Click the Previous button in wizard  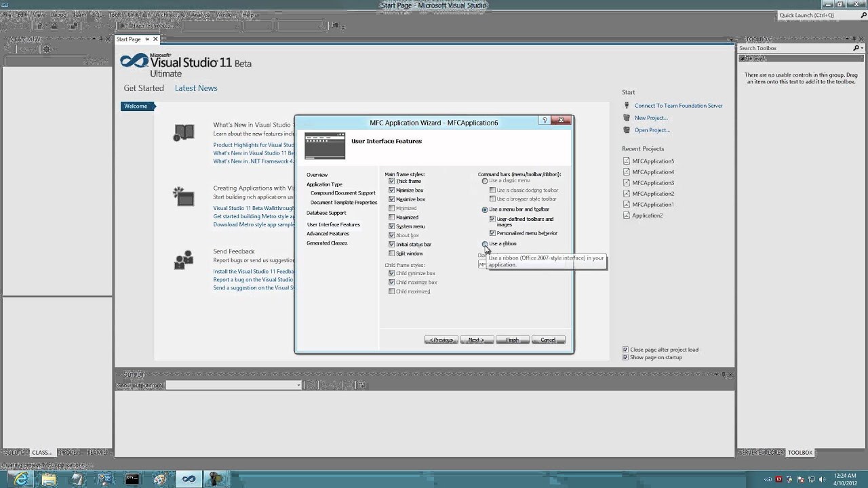point(441,340)
